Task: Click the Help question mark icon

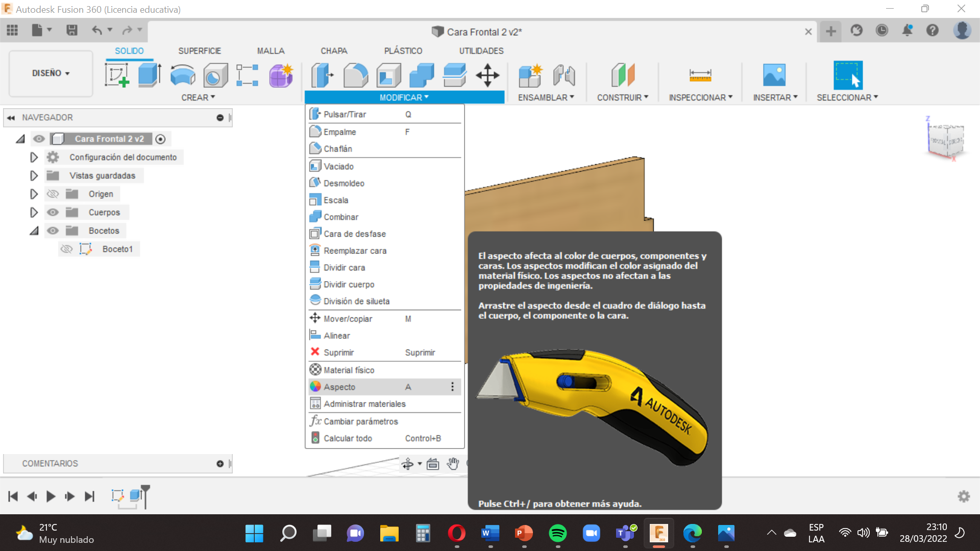Action: coord(933,31)
